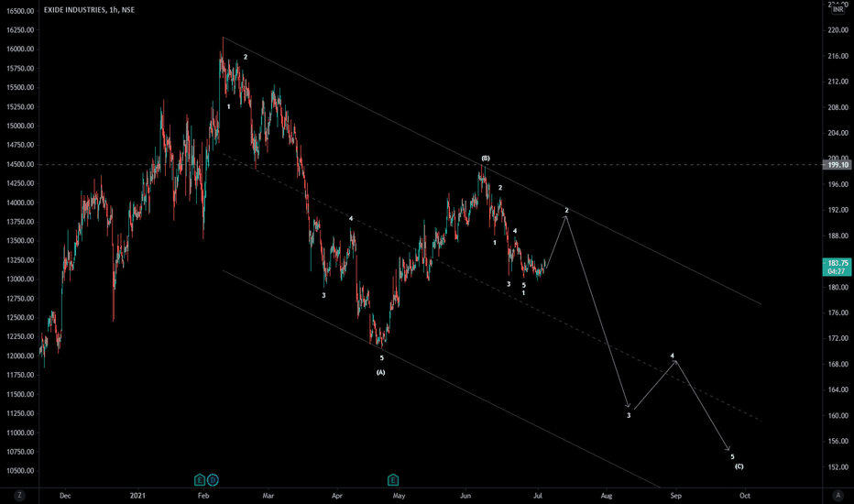Toggle the A auto-scale button at bottom-right
Viewport: 854px width, 504px height.
tap(838, 495)
